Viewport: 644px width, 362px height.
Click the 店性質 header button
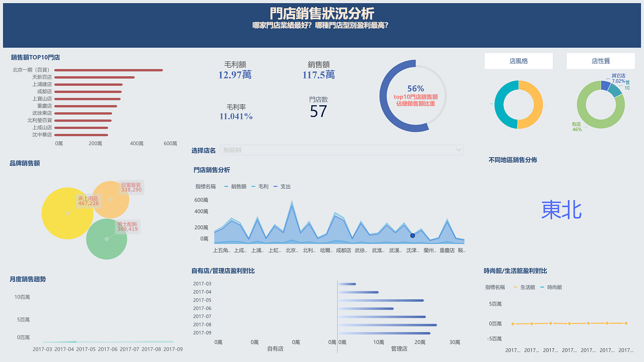coord(600,61)
